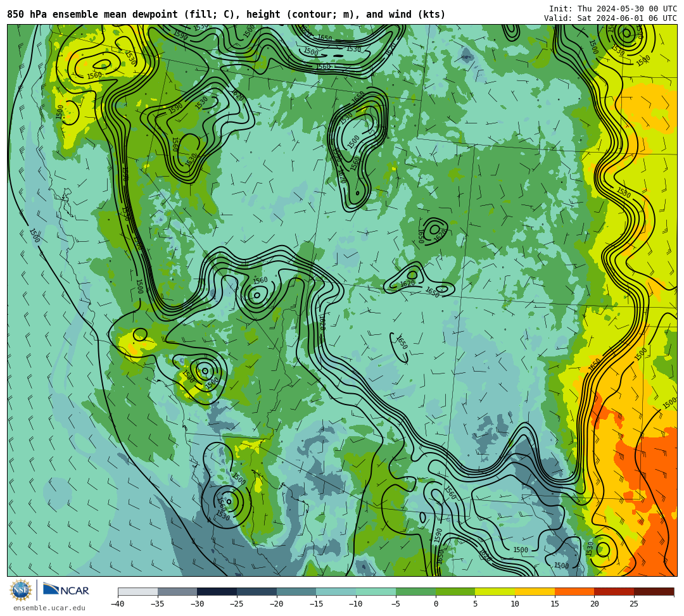Click the 15 colorbar tick label
684x616 pixels.
click(554, 604)
